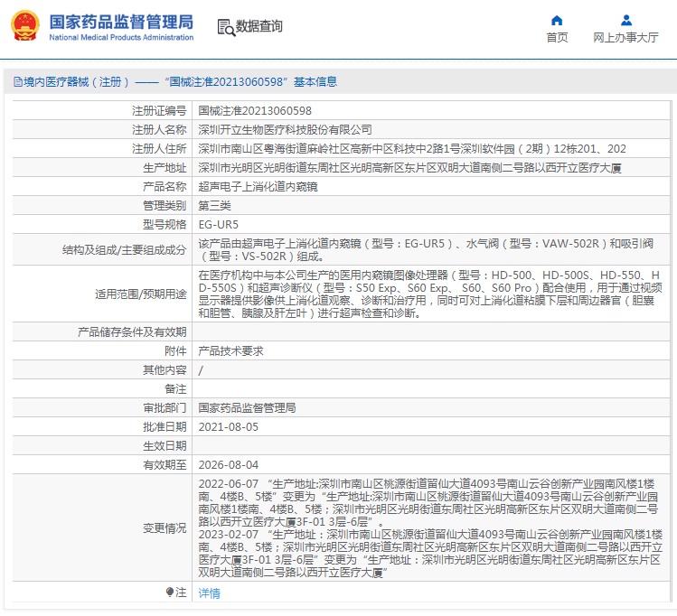Open the 详情 link in the 注 row
Viewport: 677px width, 616px height.
point(209,593)
